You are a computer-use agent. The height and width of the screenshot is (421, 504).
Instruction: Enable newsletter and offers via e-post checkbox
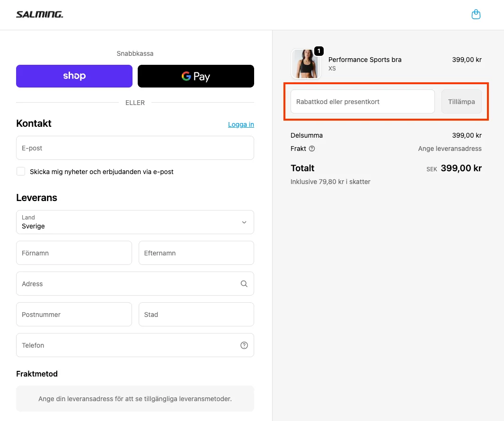click(21, 171)
